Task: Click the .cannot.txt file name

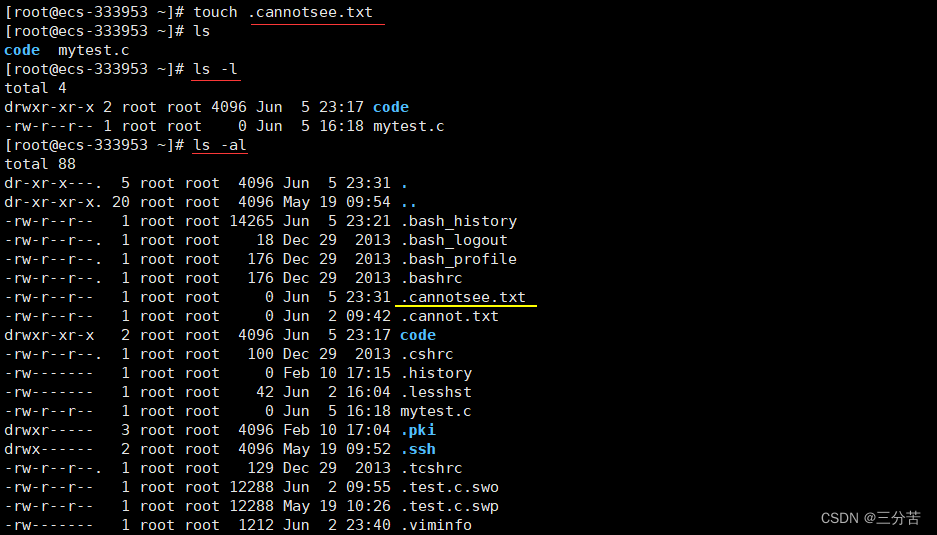Action: tap(449, 316)
